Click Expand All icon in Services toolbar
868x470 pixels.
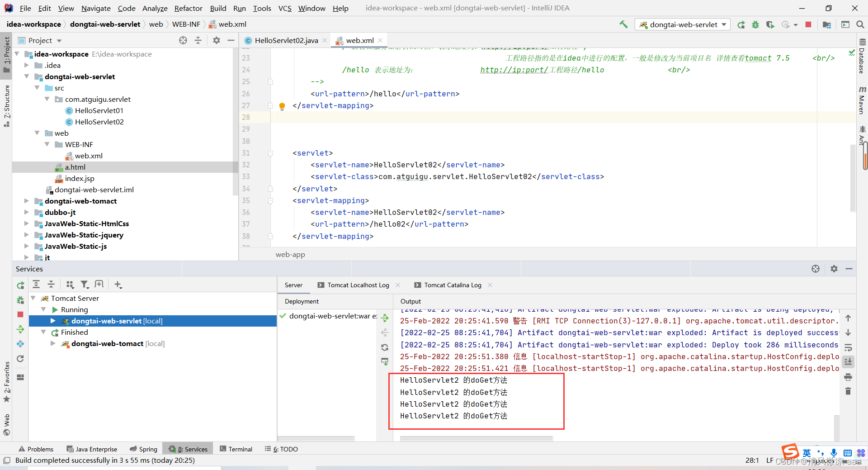(36, 284)
